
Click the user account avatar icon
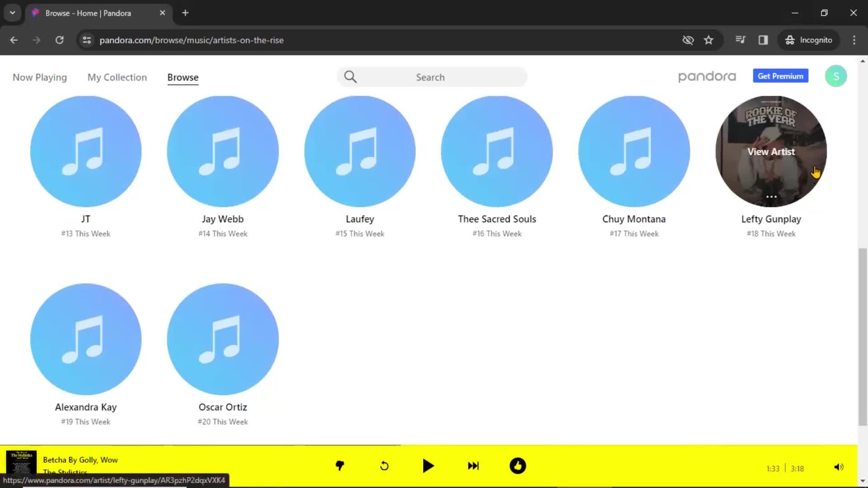(x=835, y=76)
